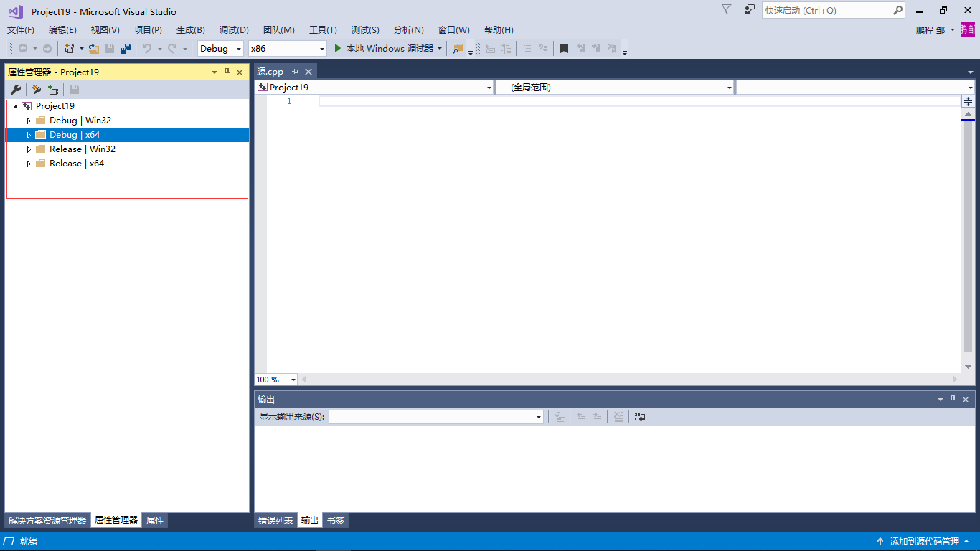Open the 调试(D) menu

click(x=234, y=29)
